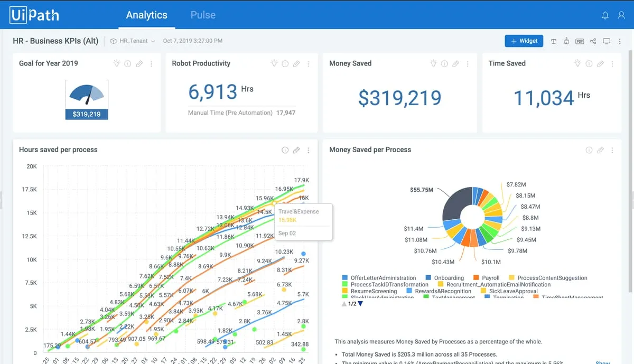The image size is (634, 364).
Task: View info for Money Saved widget
Action: pyautogui.click(x=444, y=64)
